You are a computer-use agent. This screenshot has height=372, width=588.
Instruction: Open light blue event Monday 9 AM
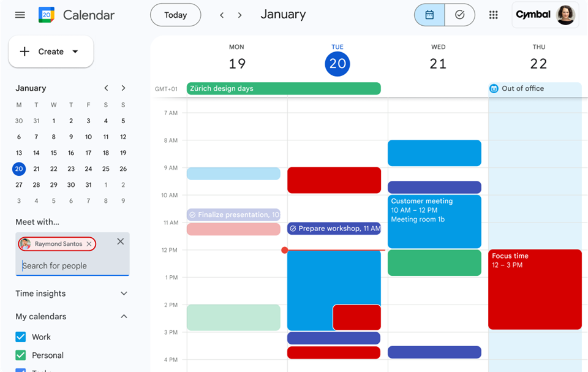[233, 173]
